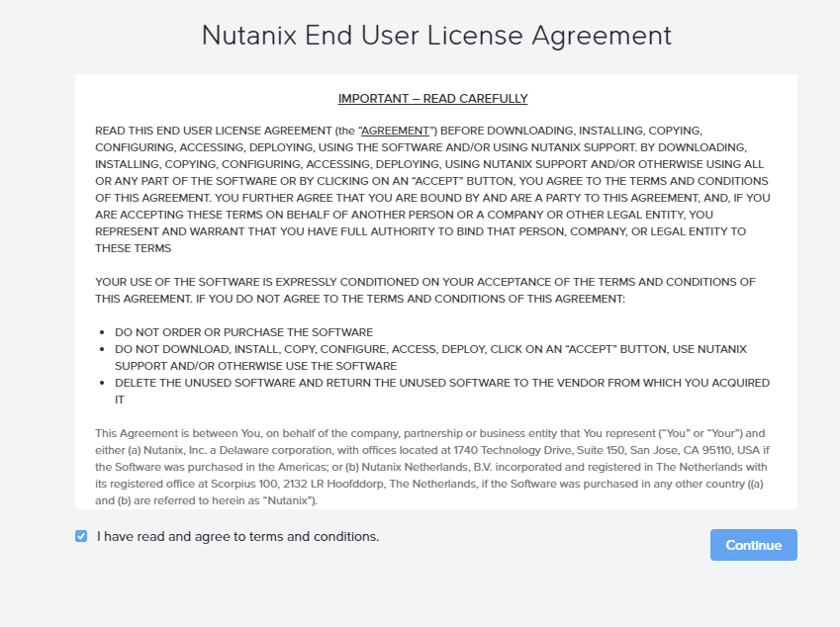Click the 'IMPORTANT – READ CAREFULLY' heading
840x627 pixels.
[432, 99]
